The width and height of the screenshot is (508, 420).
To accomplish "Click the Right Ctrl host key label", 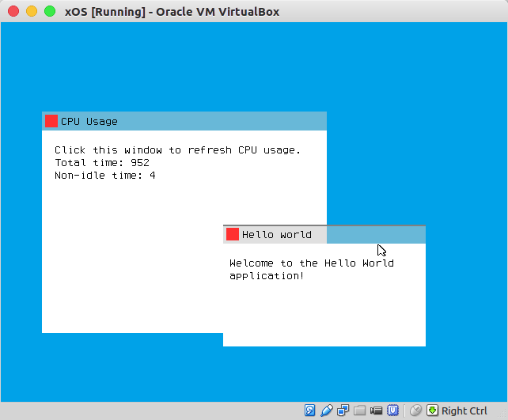I will coord(464,411).
